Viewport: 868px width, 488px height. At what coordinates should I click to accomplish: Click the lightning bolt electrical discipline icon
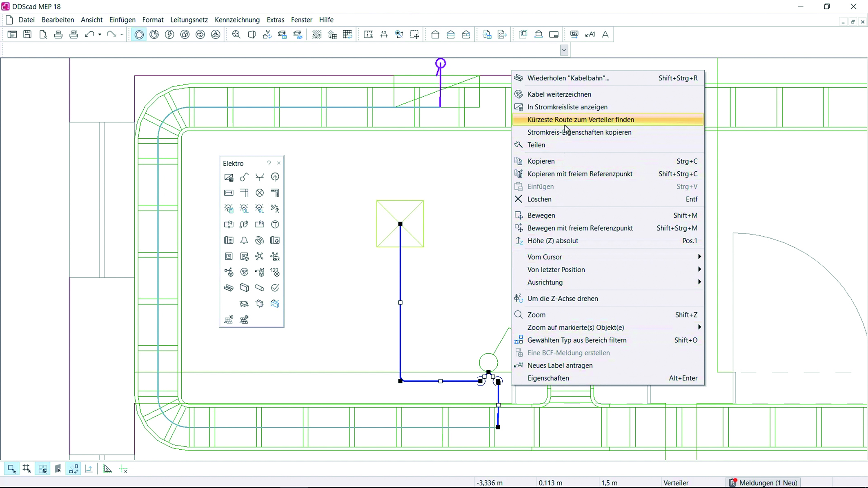pos(169,34)
